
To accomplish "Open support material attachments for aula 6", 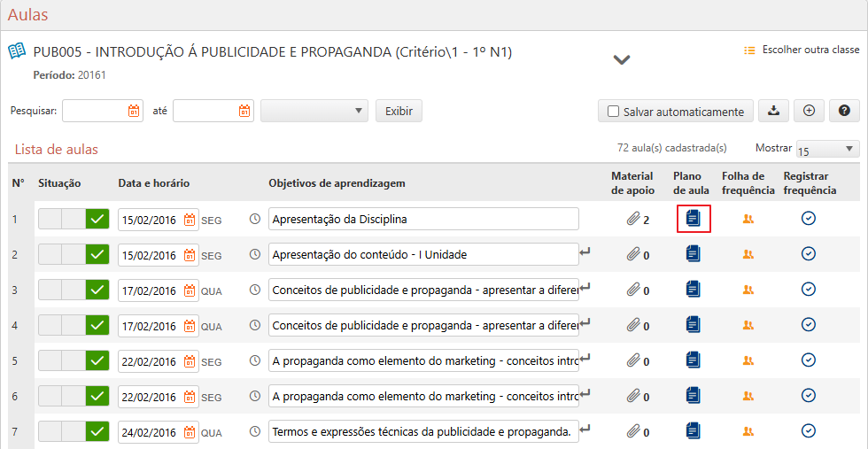I will click(638, 395).
